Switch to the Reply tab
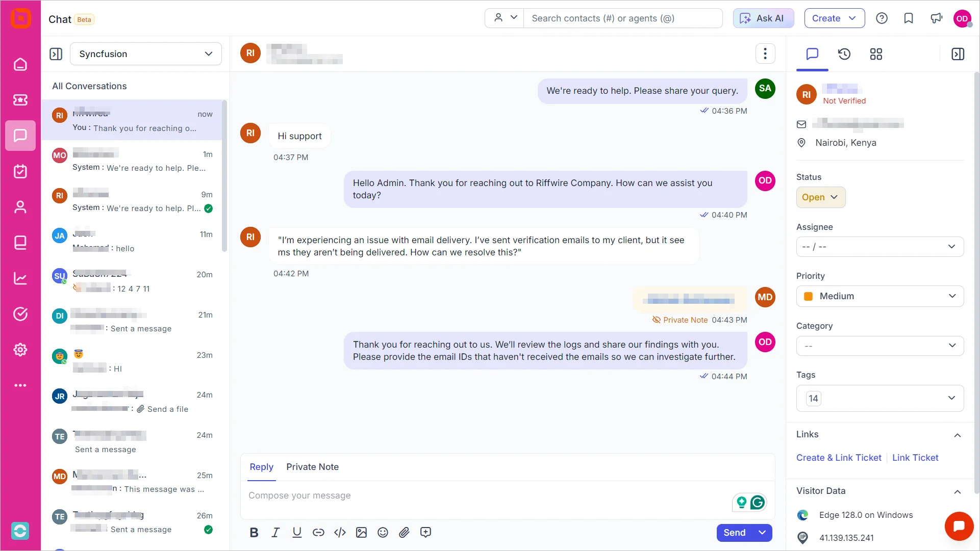This screenshot has height=551, width=980. pyautogui.click(x=261, y=467)
